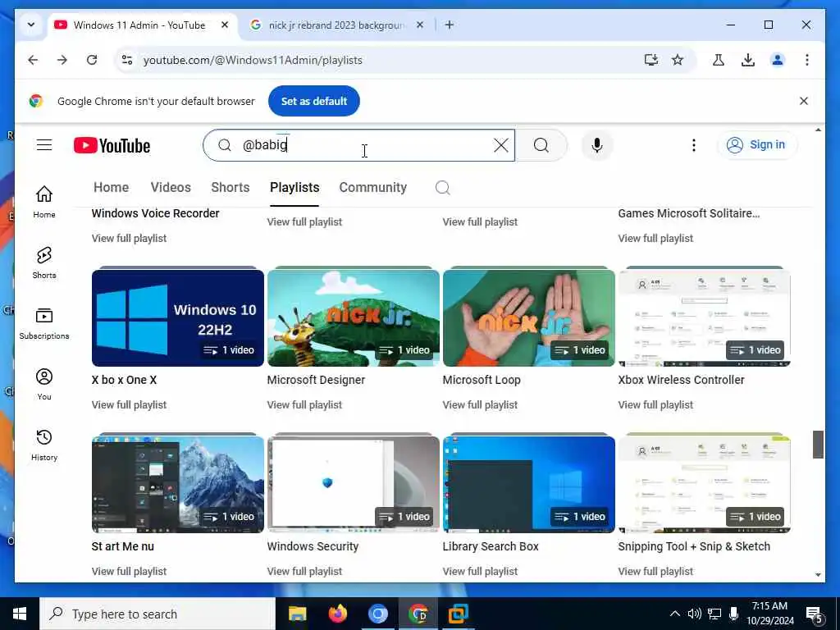
Task: Close the nick jr rebrand Google tab
Action: pos(420,25)
